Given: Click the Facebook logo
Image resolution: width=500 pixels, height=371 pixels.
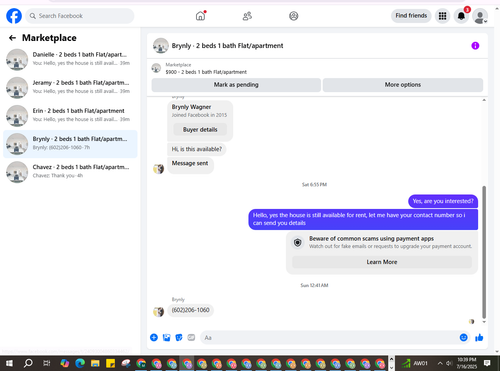Looking at the screenshot, I should [14, 16].
